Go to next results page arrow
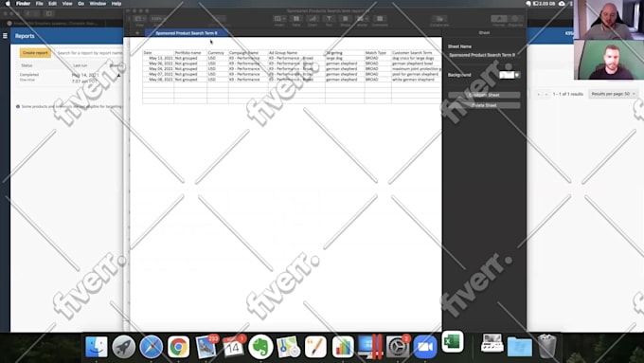The height and width of the screenshot is (363, 644). tap(546, 94)
